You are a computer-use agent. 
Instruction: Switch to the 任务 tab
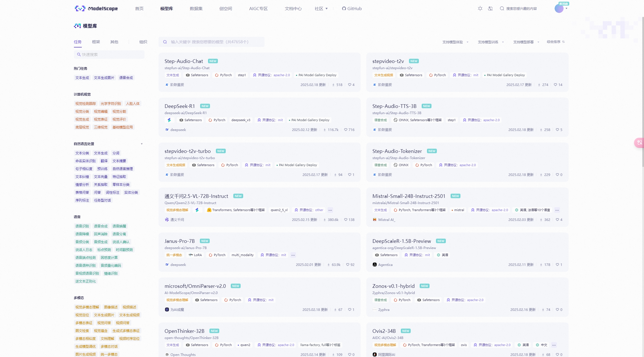[78, 42]
